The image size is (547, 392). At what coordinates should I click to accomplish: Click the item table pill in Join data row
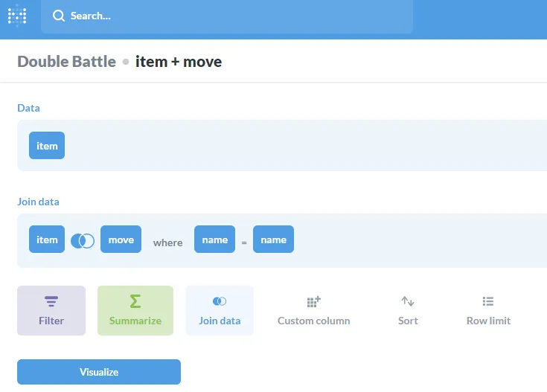[47, 240]
